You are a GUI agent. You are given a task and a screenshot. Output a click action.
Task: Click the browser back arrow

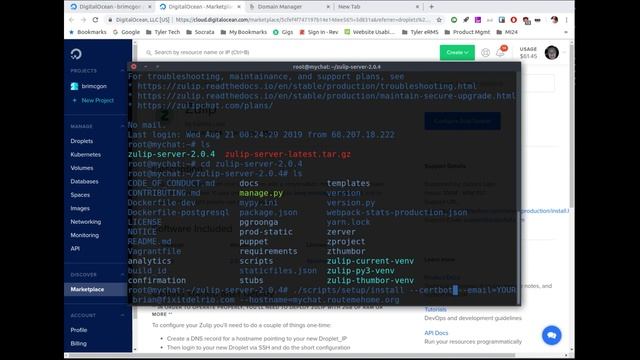coord(72,20)
